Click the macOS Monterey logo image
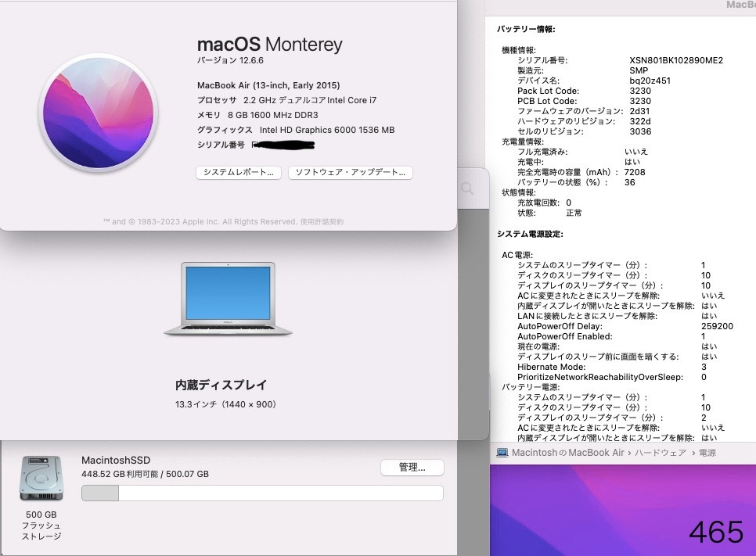The width and height of the screenshot is (756, 556). pos(99,113)
